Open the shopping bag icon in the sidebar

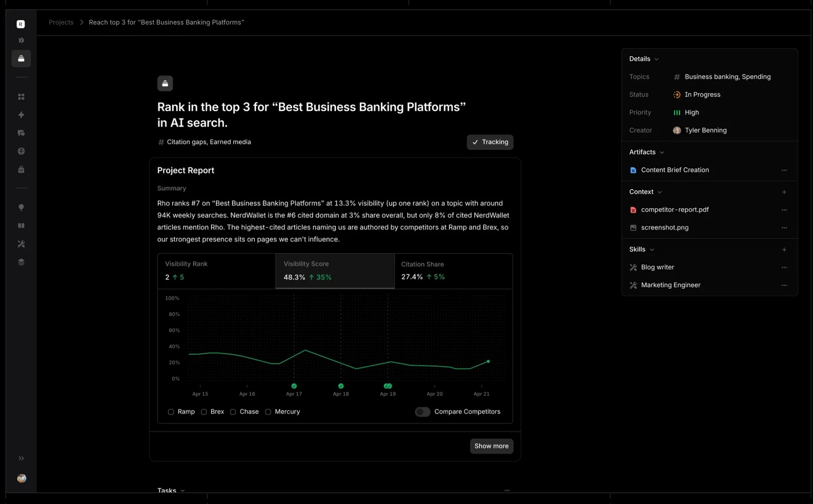coord(21,169)
